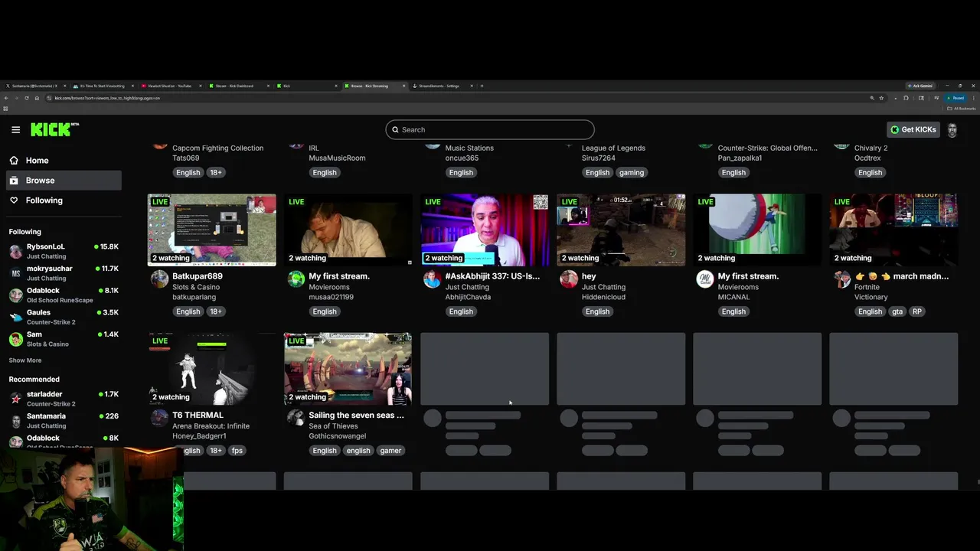The height and width of the screenshot is (551, 980).
Task: Click Gothicsnowangel channel avatar
Action: click(x=296, y=418)
